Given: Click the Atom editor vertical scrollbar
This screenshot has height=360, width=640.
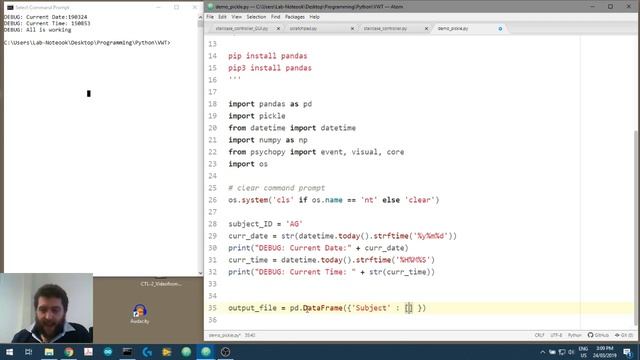Looking at the screenshot, I should (637, 229).
